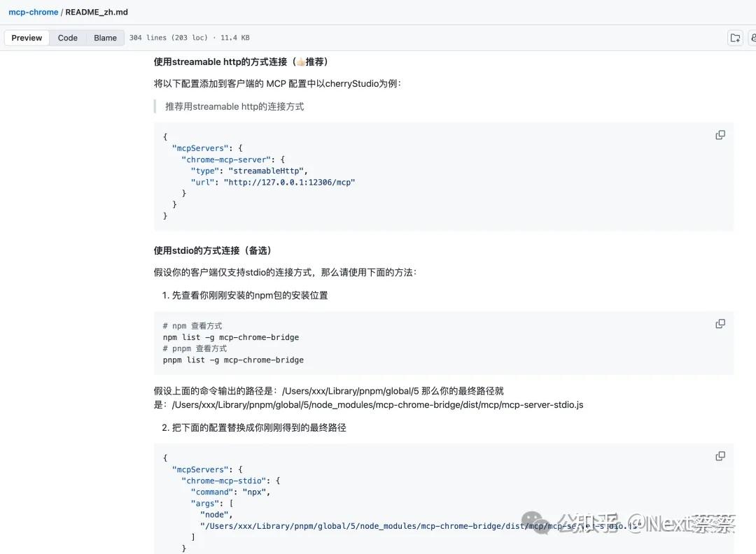This screenshot has width=756, height=554.
Task: Copy the streamableHttp configuration code block
Action: pos(720,134)
